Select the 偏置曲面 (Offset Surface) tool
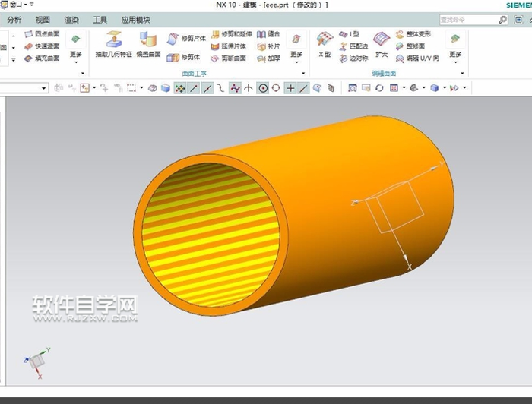The width and height of the screenshot is (532, 404). click(x=147, y=44)
